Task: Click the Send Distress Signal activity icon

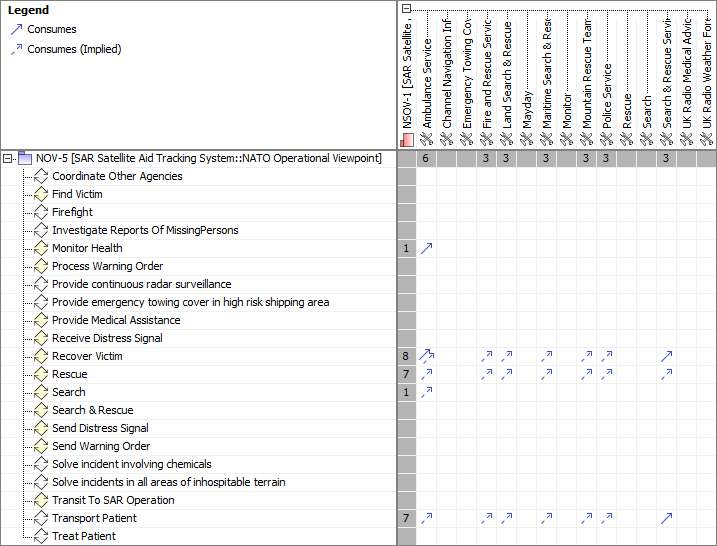Action: coord(41,428)
